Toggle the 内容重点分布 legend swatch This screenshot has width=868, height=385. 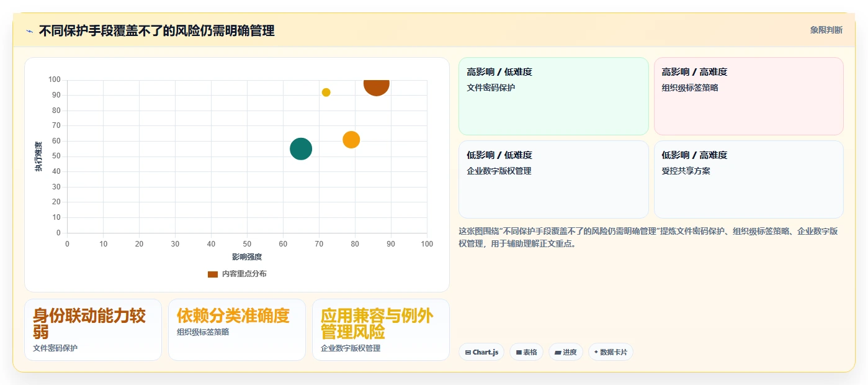pos(213,274)
